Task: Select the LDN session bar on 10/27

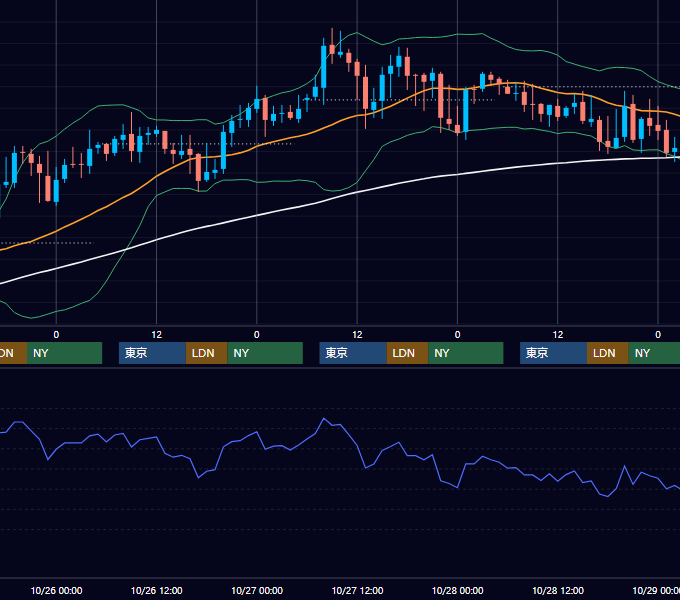Action: [408, 353]
